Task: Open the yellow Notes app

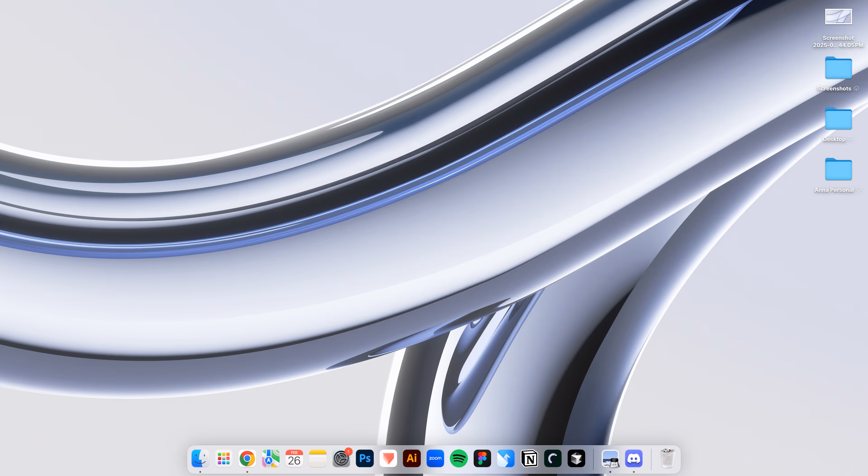Action: click(x=318, y=458)
